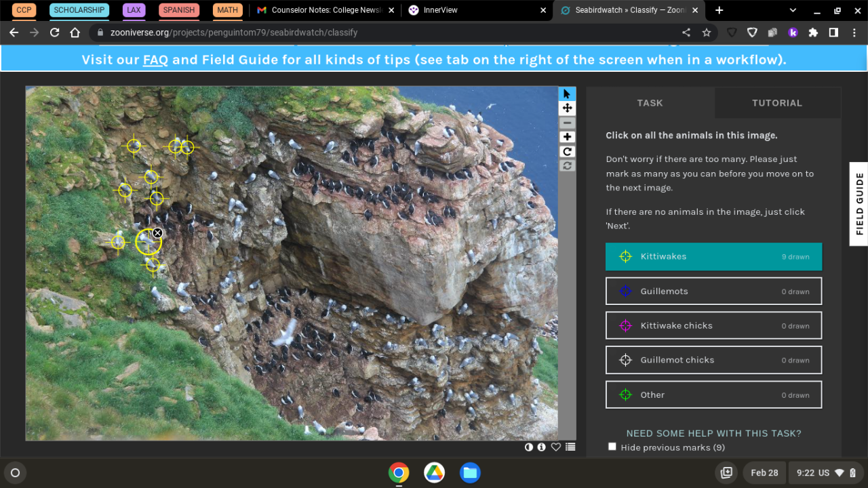Open Chrome tab search dropdown arrow
The image size is (868, 488).
pyautogui.click(x=793, y=10)
